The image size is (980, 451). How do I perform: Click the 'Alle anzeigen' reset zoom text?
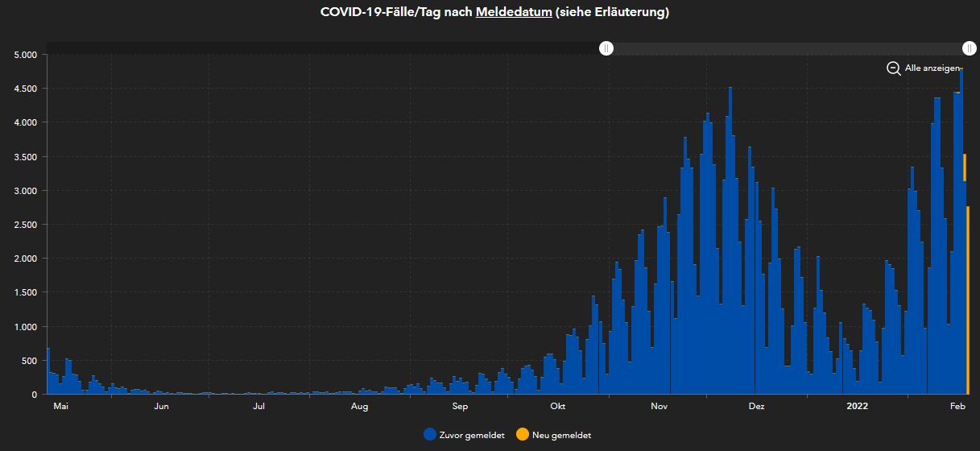(x=932, y=68)
